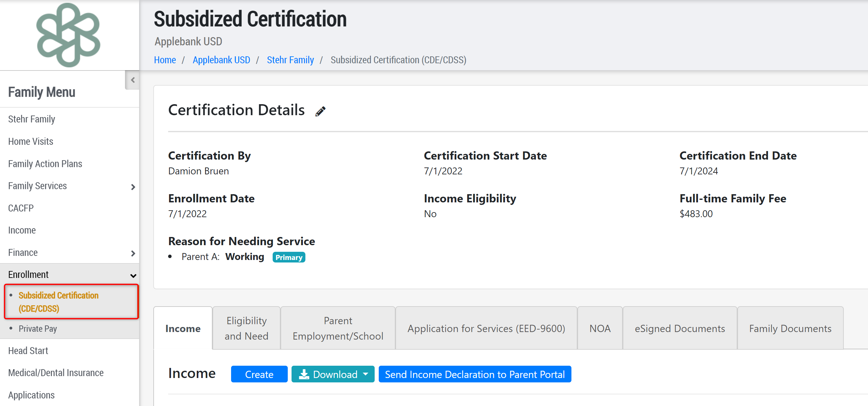Open Application for Services (EED-9600) tab
Screen dimensions: 868x406
[x=486, y=329]
